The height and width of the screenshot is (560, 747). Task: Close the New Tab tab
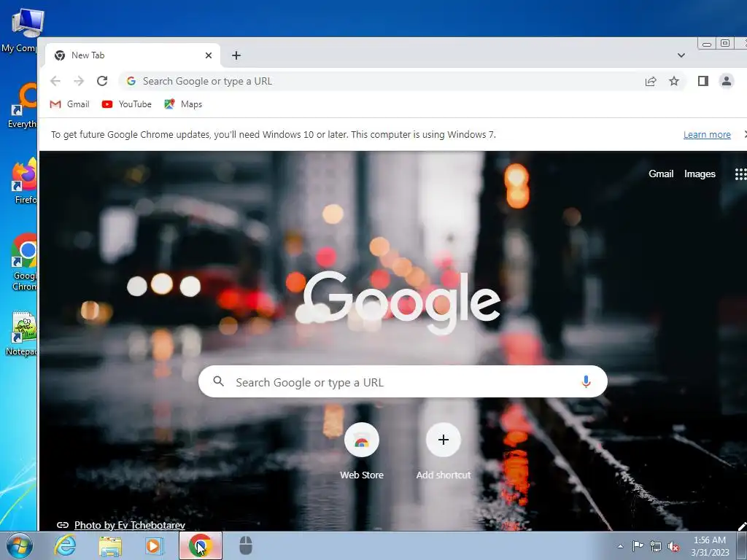[208, 55]
